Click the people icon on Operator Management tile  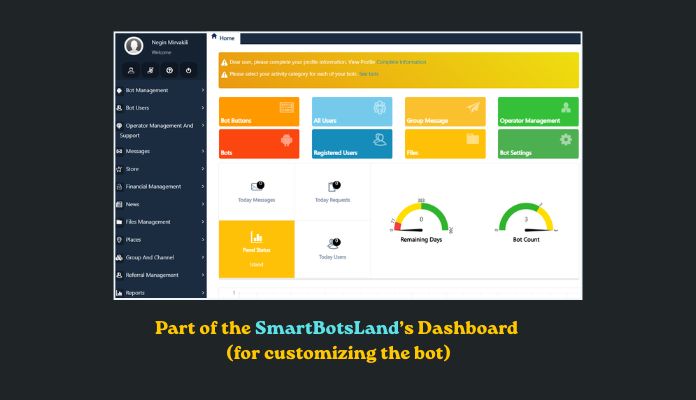click(566, 107)
